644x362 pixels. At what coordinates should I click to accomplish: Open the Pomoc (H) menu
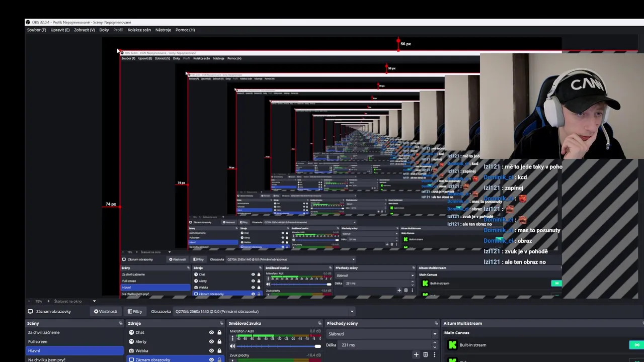pyautogui.click(x=185, y=30)
